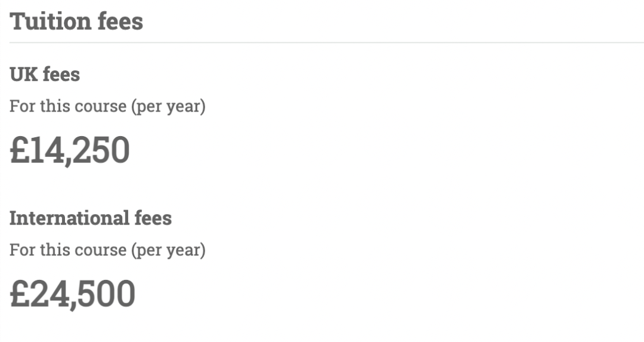Screen dimensions: 644x342
Task: Click the word "Tuition" in the heading
Action: (51, 21)
